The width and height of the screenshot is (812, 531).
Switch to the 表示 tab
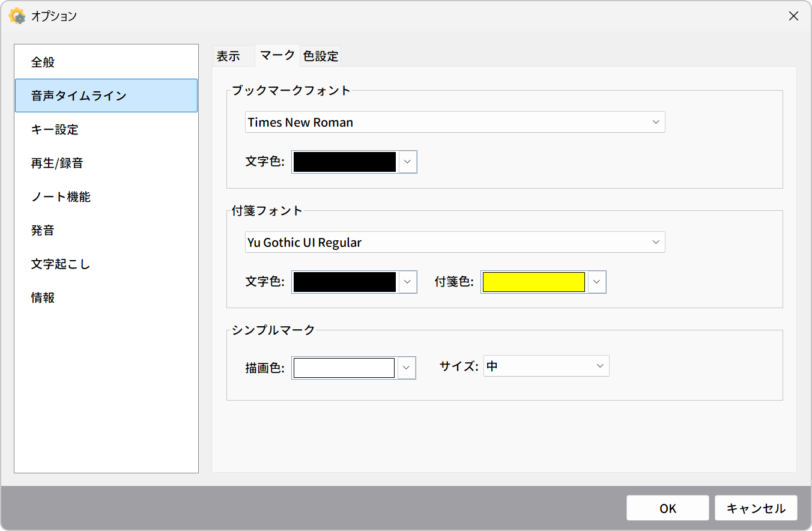tap(233, 56)
